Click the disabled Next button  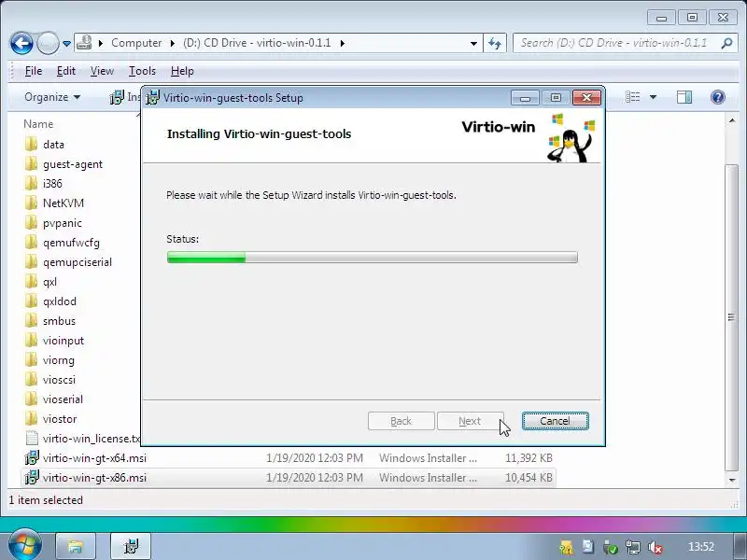471,421
